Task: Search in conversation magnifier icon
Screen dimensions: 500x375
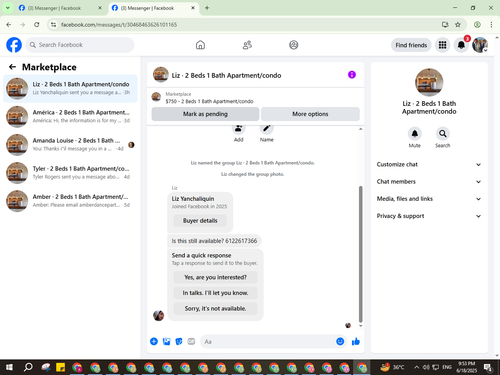Action: (x=442, y=134)
